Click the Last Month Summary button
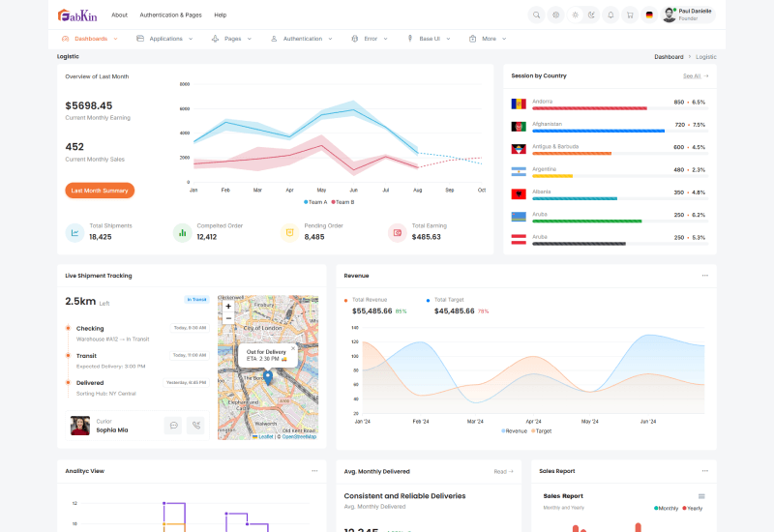This screenshot has width=774, height=532. click(x=100, y=191)
